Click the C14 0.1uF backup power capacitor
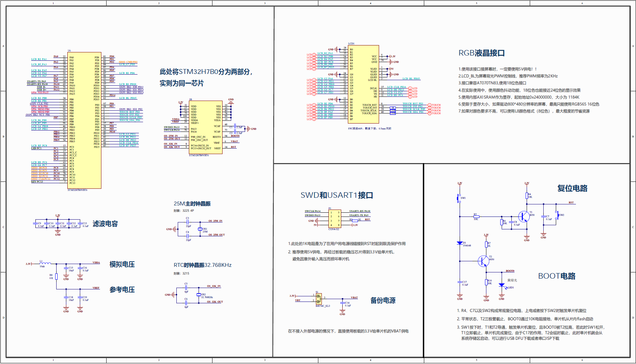Viewport: 636px width, 364px height. (342, 303)
